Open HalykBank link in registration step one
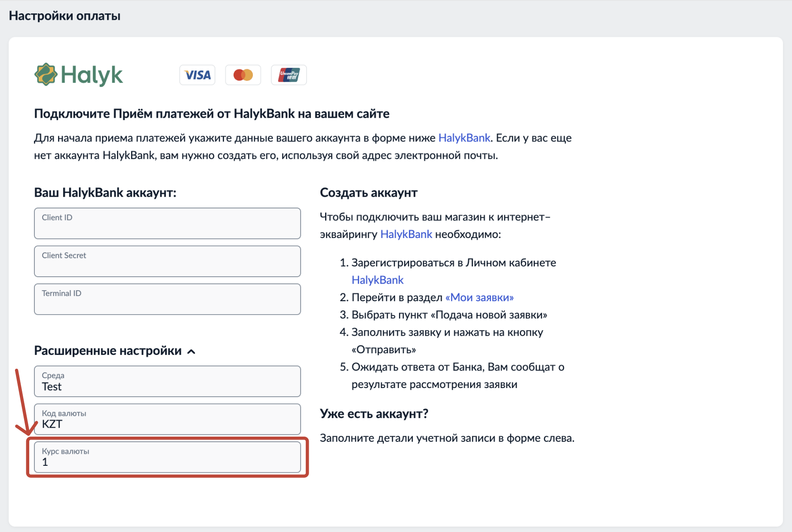 [378, 280]
